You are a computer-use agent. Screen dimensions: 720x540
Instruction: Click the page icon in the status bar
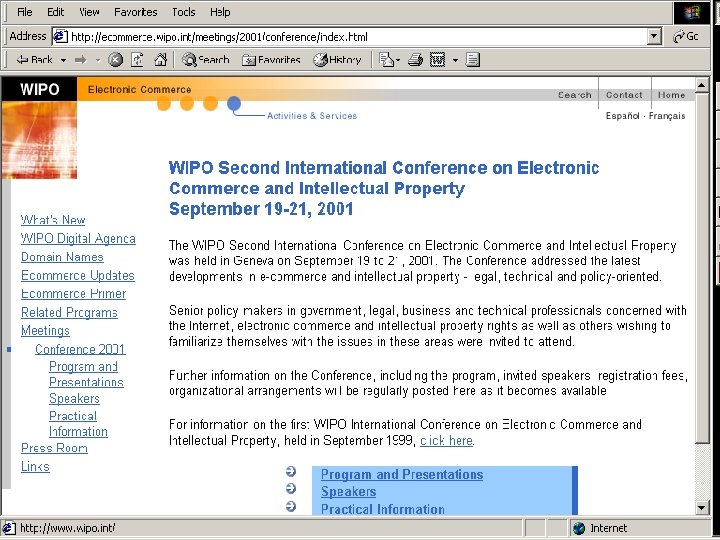tap(9, 529)
